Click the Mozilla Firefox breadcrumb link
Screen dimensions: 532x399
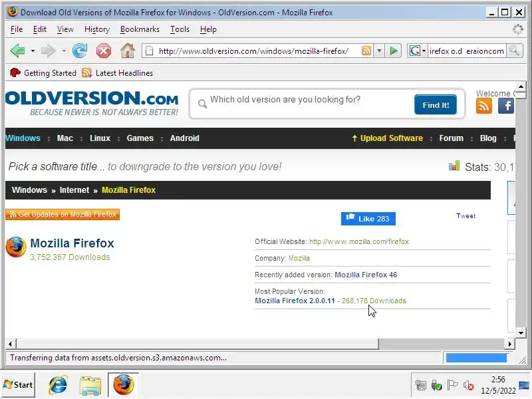[128, 190]
